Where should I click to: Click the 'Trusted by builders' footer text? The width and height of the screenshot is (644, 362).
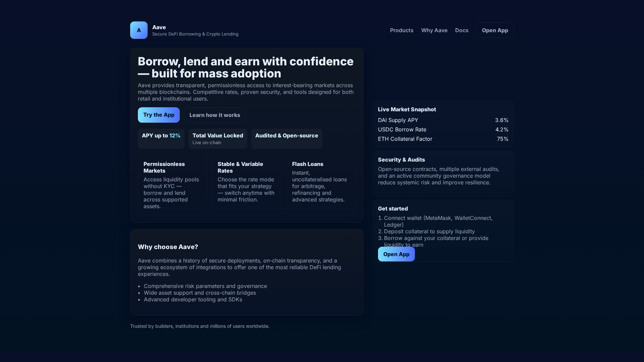(x=200, y=326)
